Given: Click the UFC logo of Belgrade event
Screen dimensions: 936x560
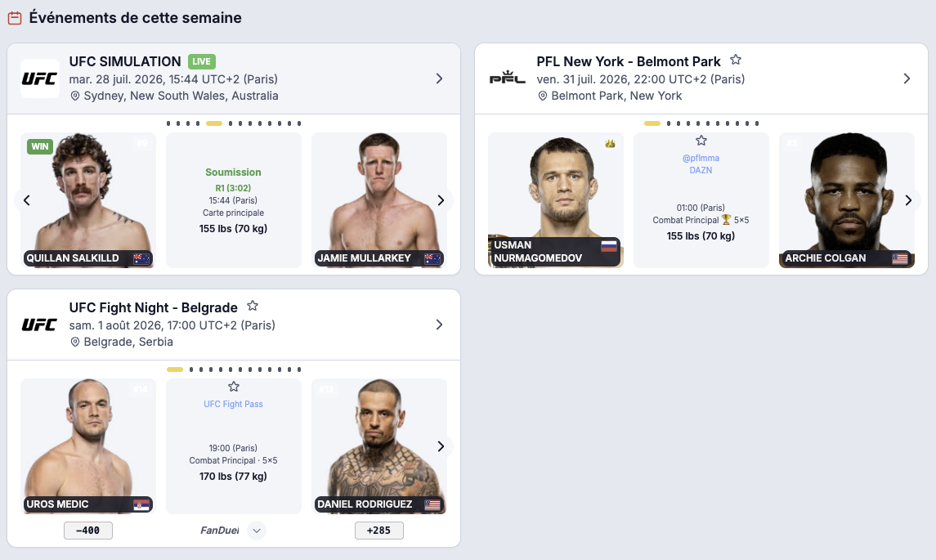Looking at the screenshot, I should pos(39,325).
